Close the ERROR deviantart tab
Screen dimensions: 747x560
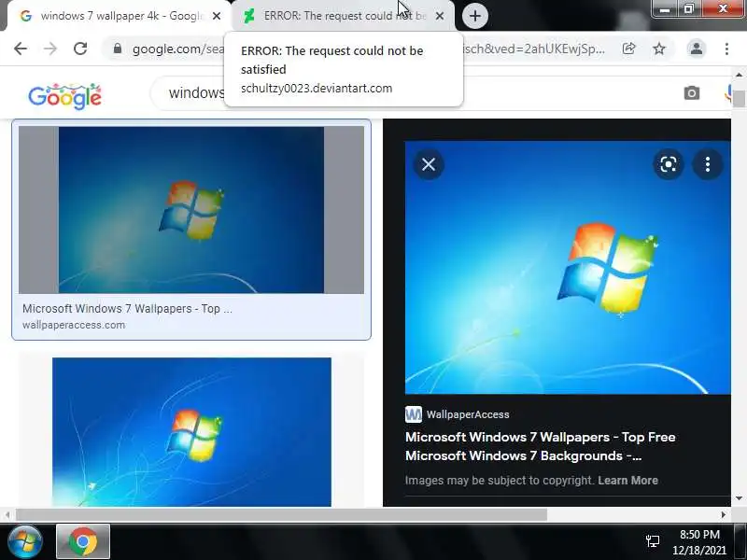click(440, 16)
